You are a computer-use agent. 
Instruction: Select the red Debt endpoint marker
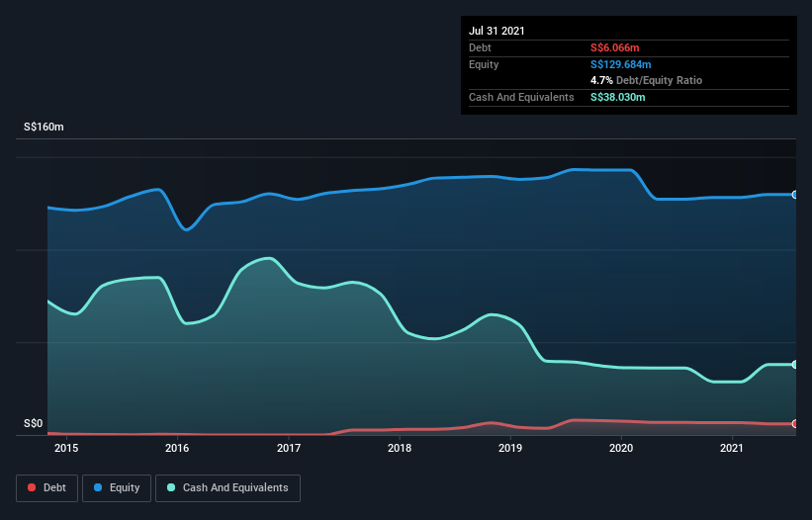coord(795,424)
